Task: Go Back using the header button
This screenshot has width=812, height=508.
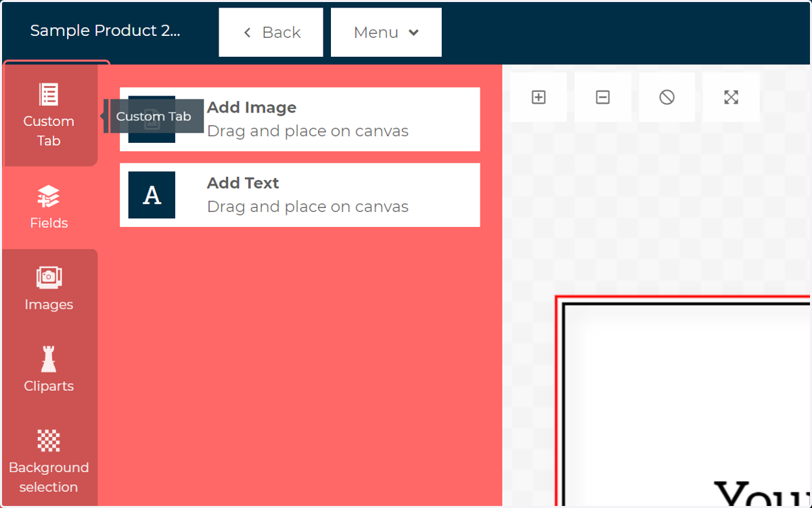Action: [x=271, y=33]
